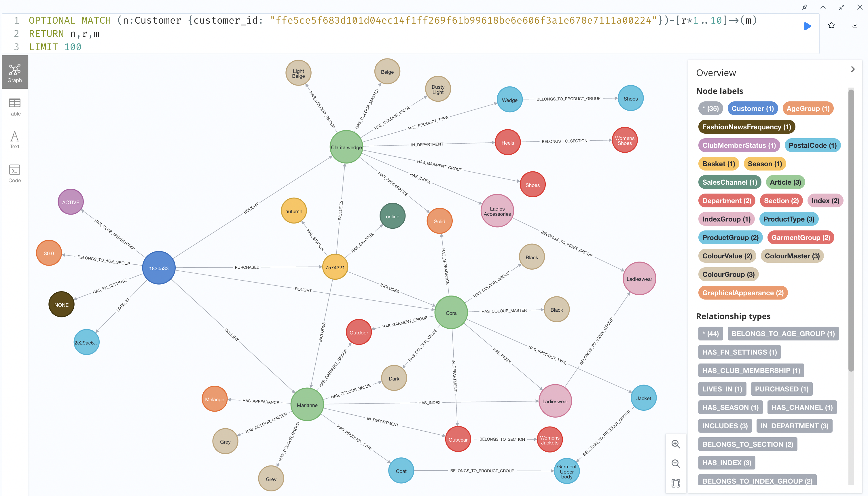Click the Graph view icon
868x496 pixels.
click(x=16, y=71)
